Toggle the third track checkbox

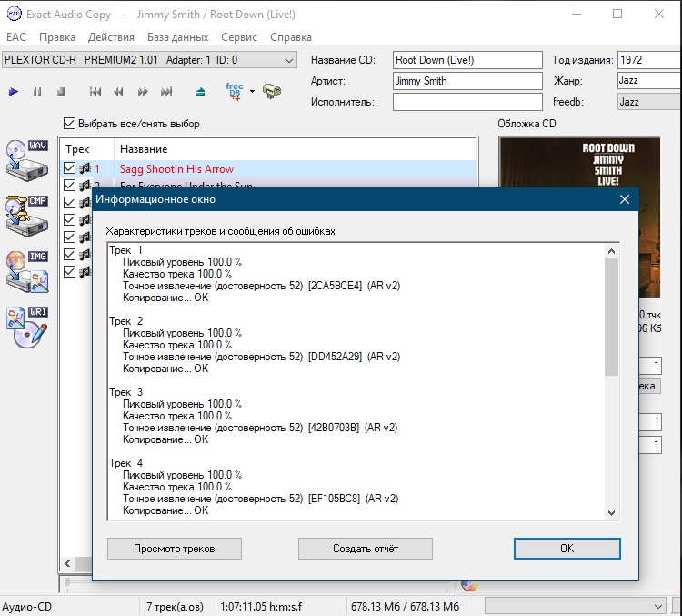pyautogui.click(x=69, y=202)
